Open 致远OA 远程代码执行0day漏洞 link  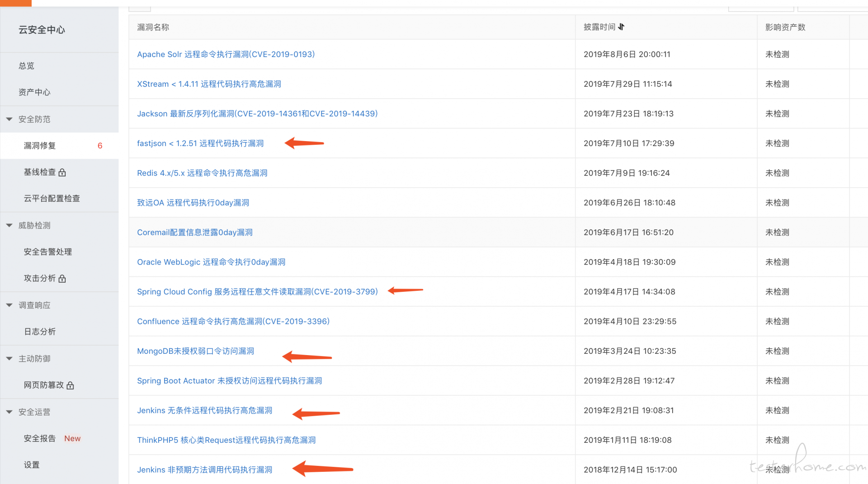193,203
